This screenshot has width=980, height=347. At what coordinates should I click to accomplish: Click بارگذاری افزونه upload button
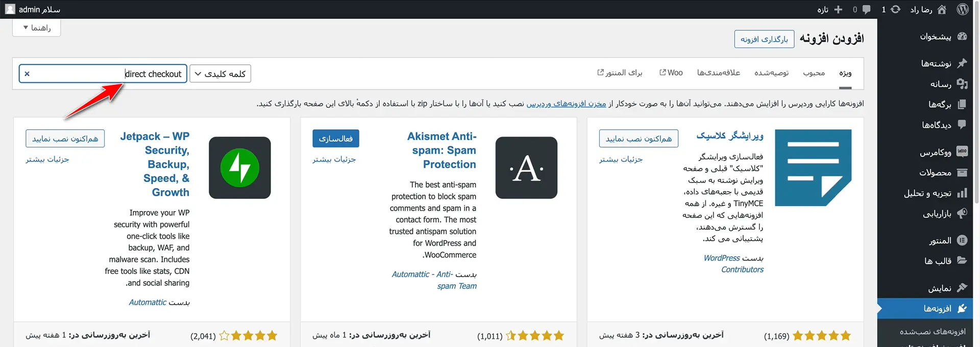click(764, 39)
